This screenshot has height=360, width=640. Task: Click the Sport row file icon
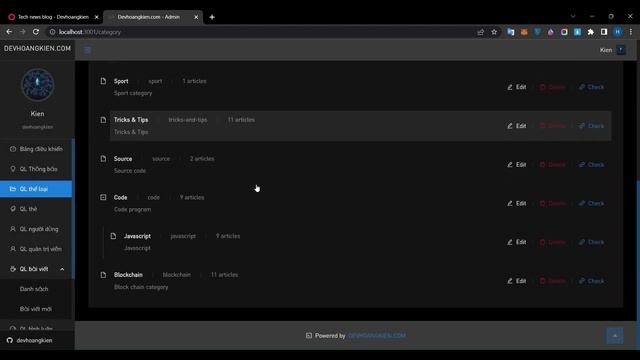pos(103,81)
